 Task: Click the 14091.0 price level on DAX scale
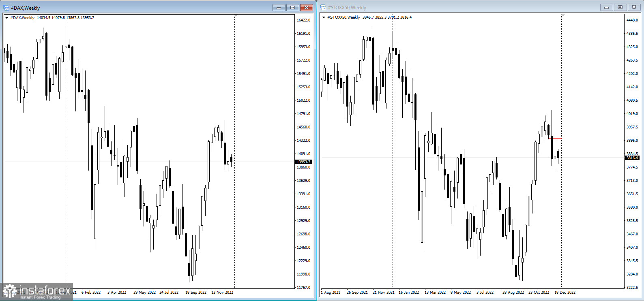(303, 154)
